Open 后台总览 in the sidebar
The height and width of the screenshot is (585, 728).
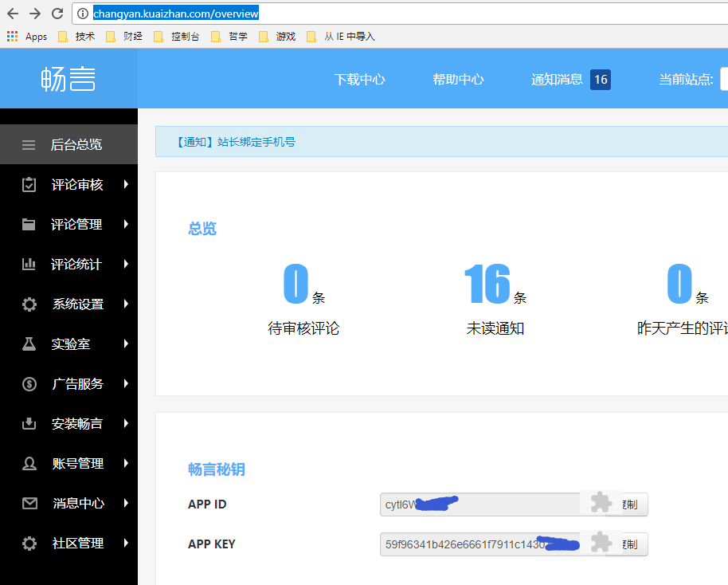[x=68, y=144]
